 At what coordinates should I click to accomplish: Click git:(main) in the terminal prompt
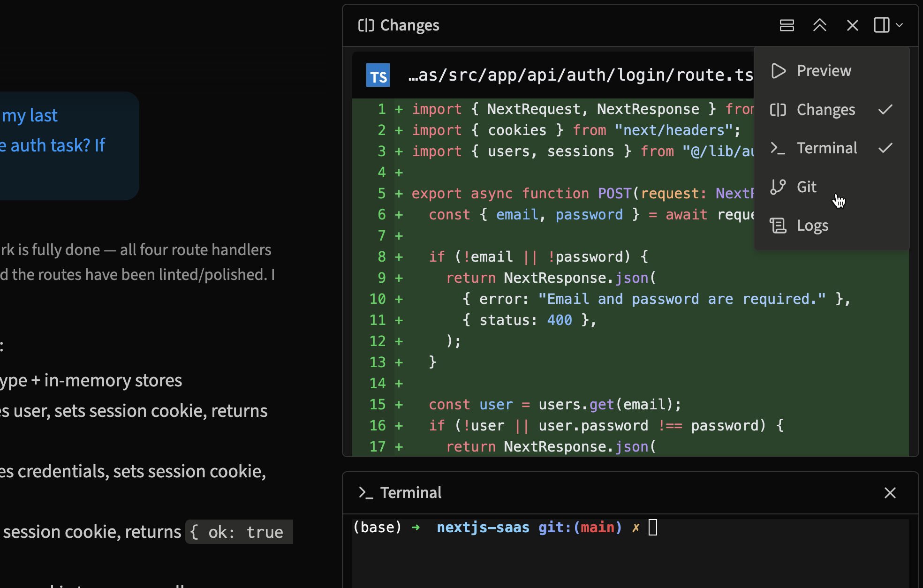point(580,528)
